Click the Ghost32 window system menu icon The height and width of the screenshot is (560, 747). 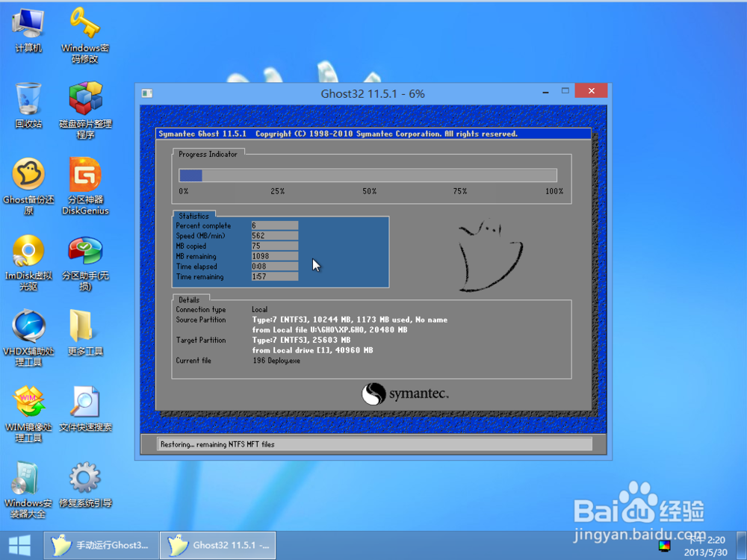point(147,93)
